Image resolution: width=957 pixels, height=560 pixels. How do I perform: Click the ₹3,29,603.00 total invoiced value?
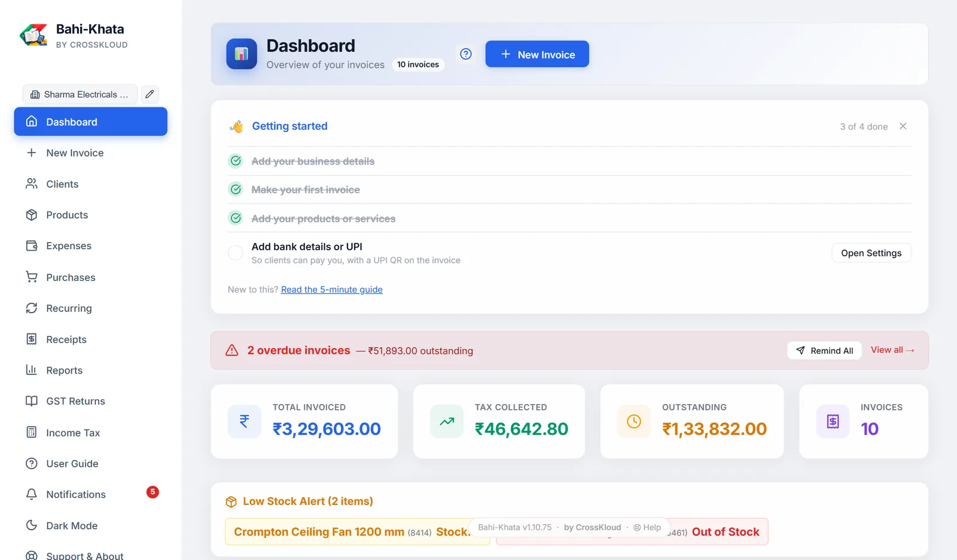pyautogui.click(x=327, y=429)
